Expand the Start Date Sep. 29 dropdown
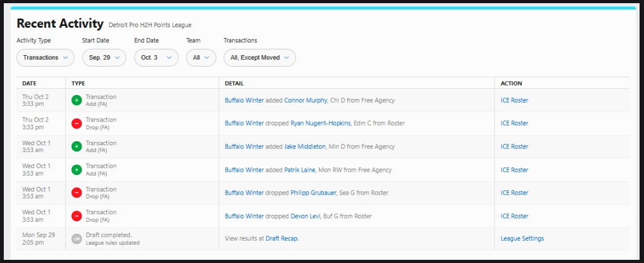The width and height of the screenshot is (644, 263). coord(104,58)
